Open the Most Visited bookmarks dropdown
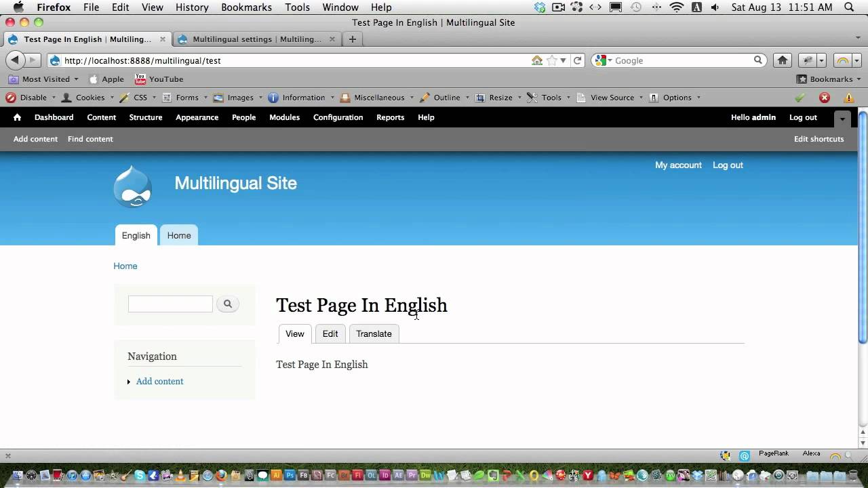Viewport: 868px width, 488px height. pyautogui.click(x=43, y=79)
